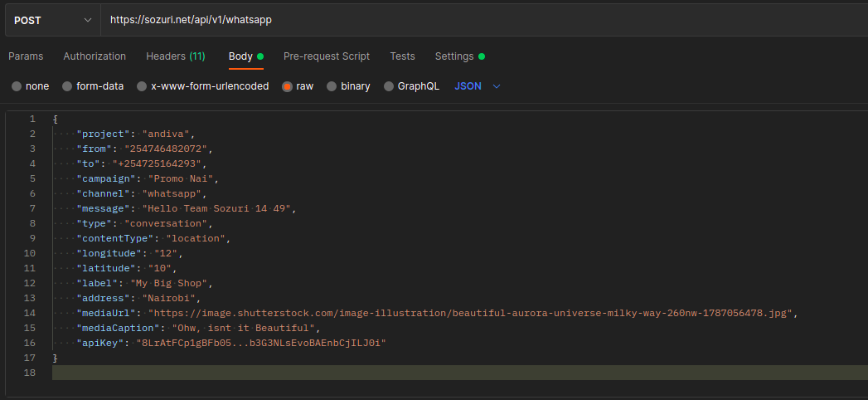The image size is (868, 400).
Task: Open the Headers (11) tab
Action: (175, 56)
